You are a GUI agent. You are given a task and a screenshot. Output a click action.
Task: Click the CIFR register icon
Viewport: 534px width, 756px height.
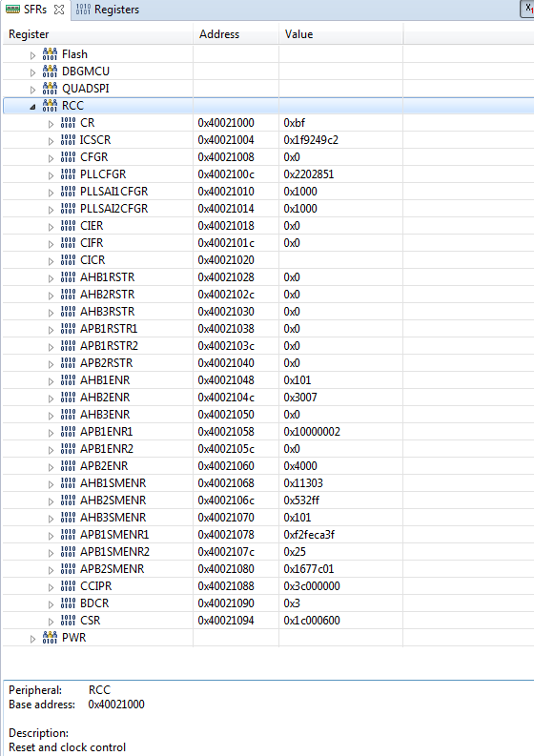tap(68, 243)
